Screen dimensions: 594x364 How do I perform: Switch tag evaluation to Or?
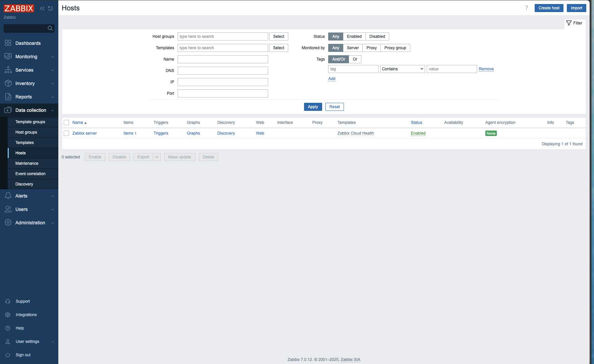point(355,59)
